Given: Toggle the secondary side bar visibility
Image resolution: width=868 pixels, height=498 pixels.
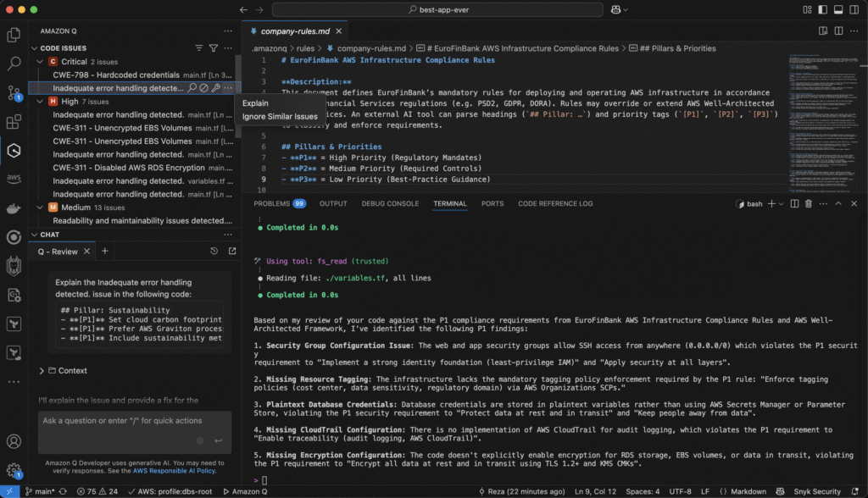Looking at the screenshot, I should 854,9.
